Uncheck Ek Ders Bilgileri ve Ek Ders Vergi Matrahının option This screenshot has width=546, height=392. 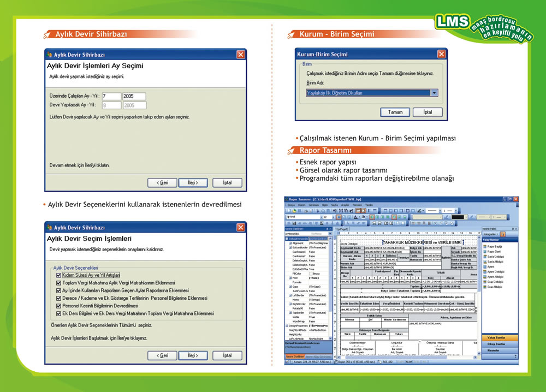tap(58, 313)
